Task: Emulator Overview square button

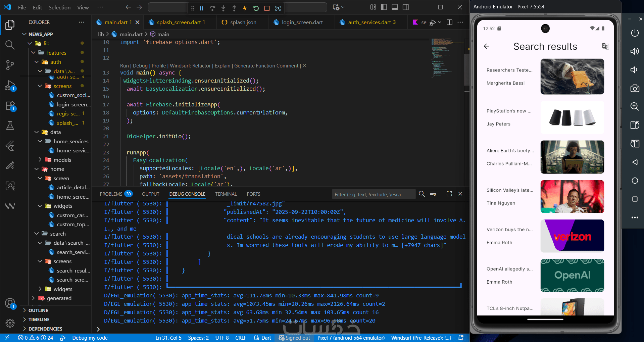Action: click(634, 199)
